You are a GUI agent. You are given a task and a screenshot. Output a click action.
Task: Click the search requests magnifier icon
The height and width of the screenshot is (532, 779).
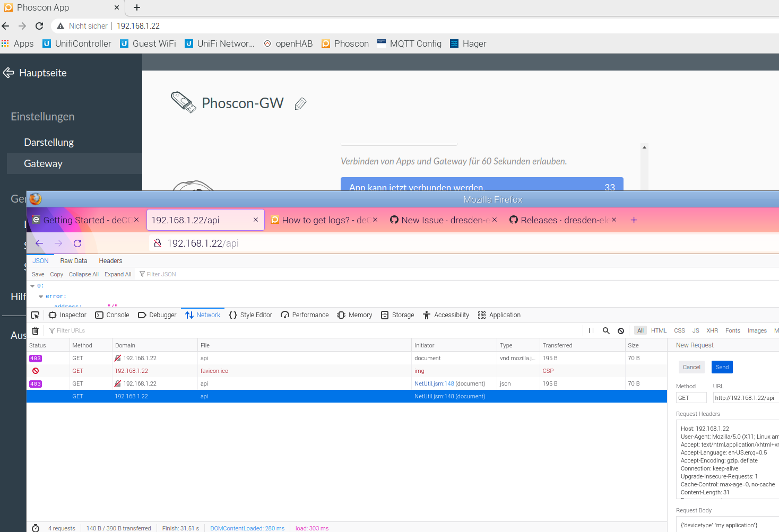(606, 330)
